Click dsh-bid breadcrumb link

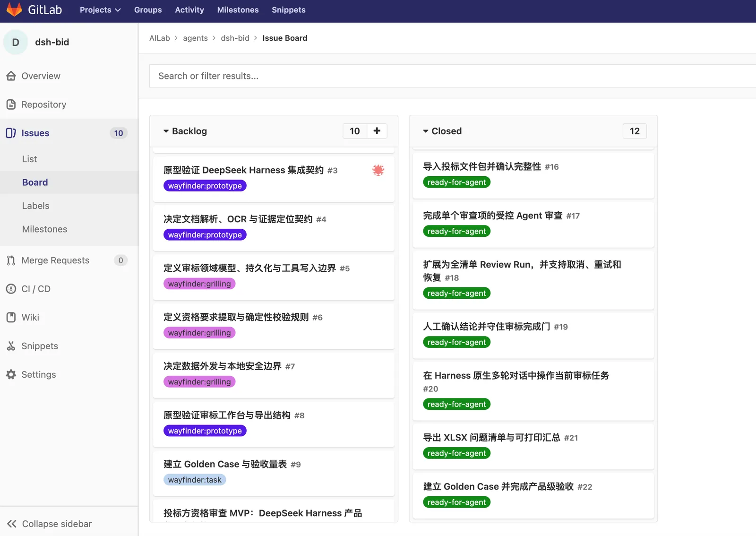coord(235,38)
